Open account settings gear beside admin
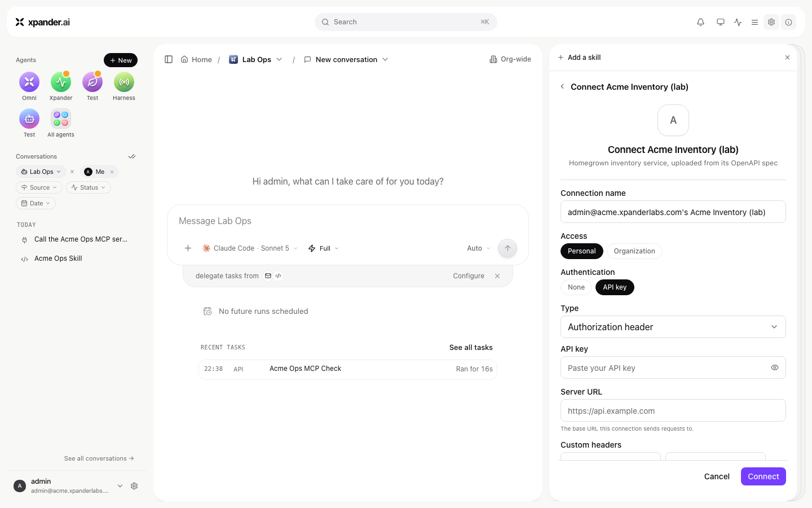The image size is (812, 508). click(x=134, y=486)
